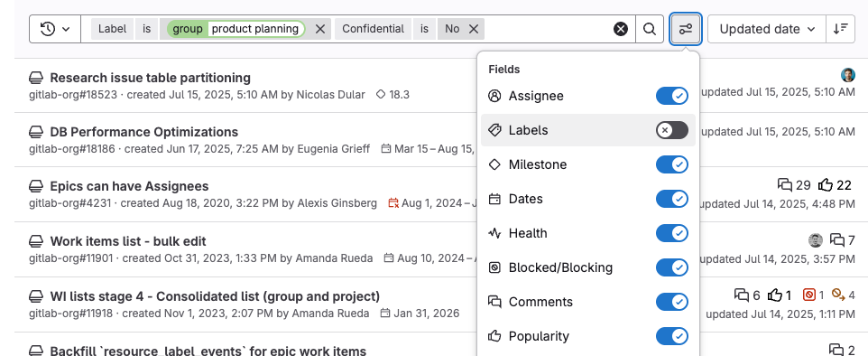This screenshot has height=356, width=868.
Task: Click gitlab-org#4231 reference text
Action: (x=70, y=203)
